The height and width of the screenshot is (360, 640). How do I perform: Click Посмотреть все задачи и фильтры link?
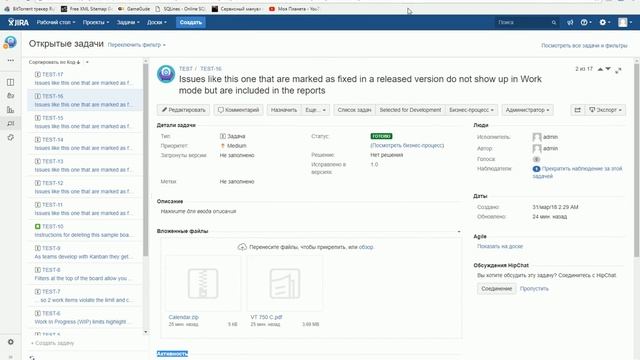pos(584,46)
